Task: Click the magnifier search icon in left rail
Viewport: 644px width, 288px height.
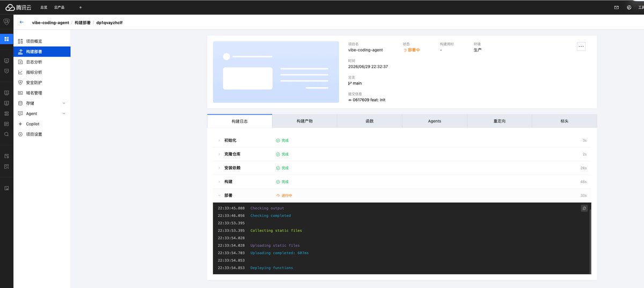Action: click(6, 134)
